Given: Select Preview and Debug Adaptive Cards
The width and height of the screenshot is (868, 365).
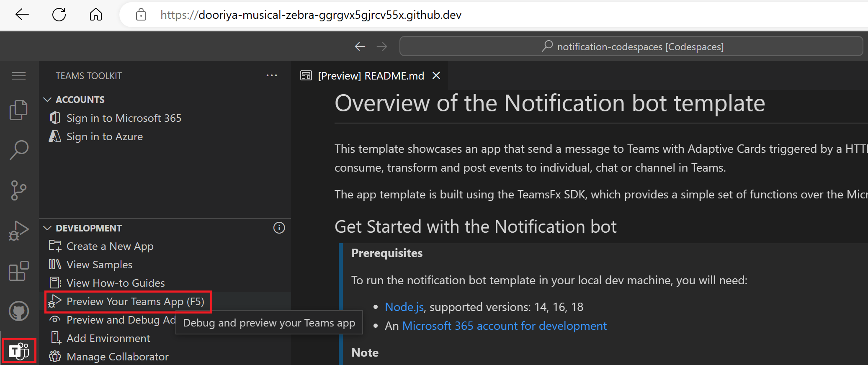Looking at the screenshot, I should tap(121, 320).
